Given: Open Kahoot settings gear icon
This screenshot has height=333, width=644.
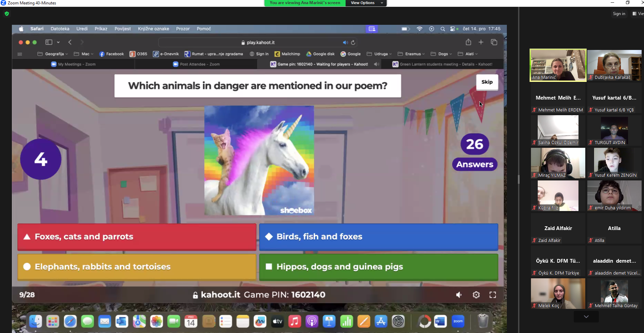Looking at the screenshot, I should tap(476, 295).
